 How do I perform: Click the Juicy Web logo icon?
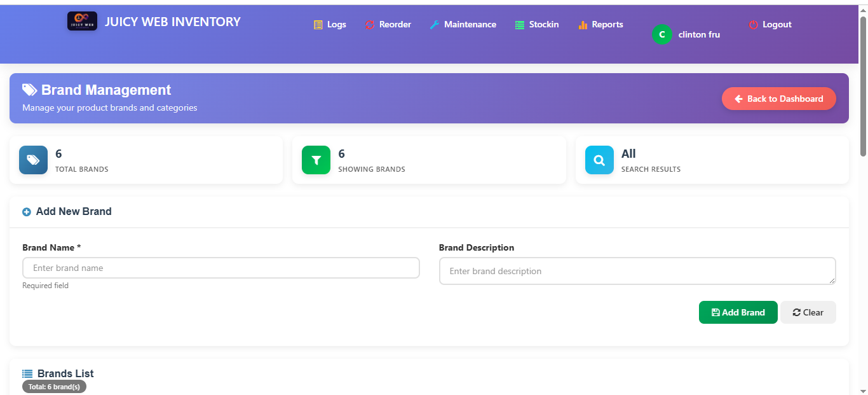[81, 20]
